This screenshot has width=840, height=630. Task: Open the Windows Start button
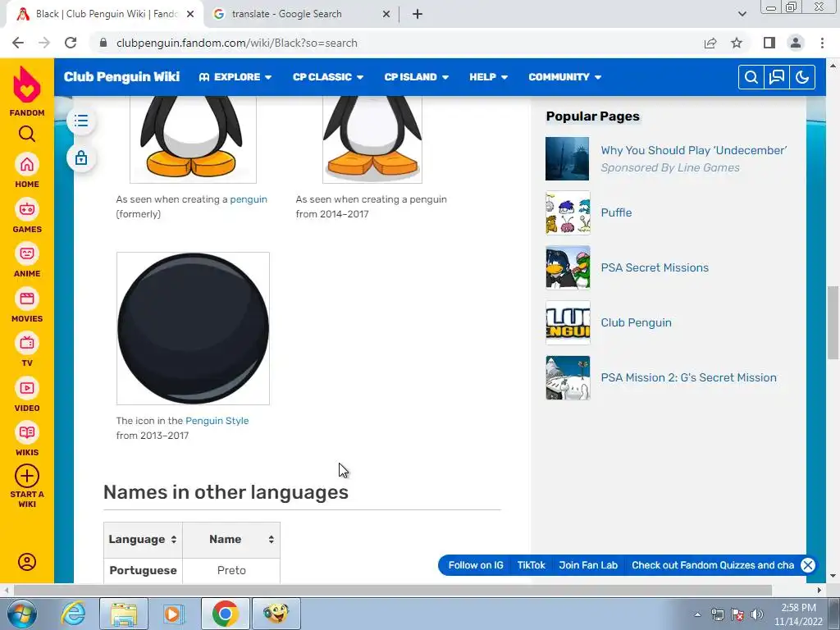click(x=22, y=614)
